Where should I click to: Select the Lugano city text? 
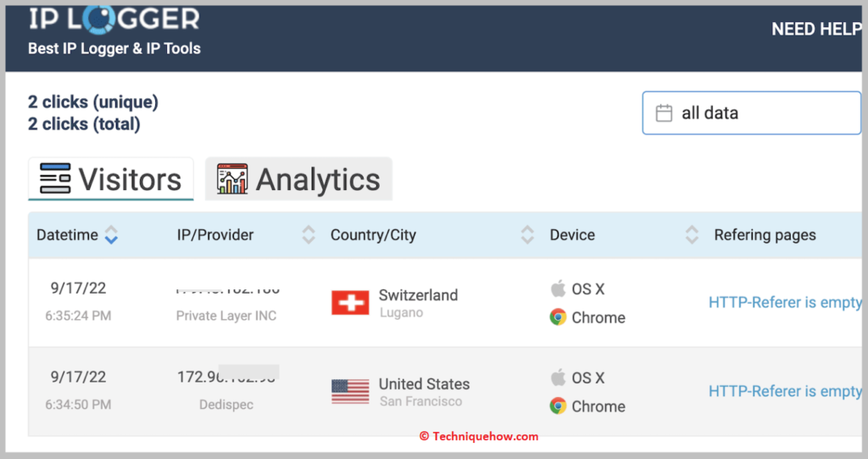pyautogui.click(x=401, y=313)
